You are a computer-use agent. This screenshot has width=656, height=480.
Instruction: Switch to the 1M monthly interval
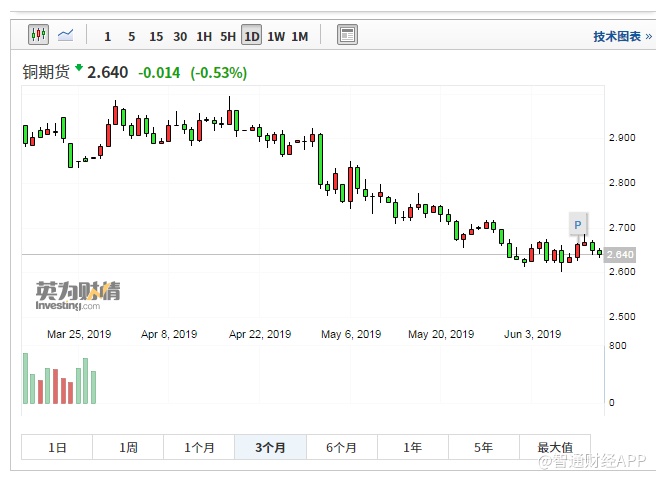(300, 36)
